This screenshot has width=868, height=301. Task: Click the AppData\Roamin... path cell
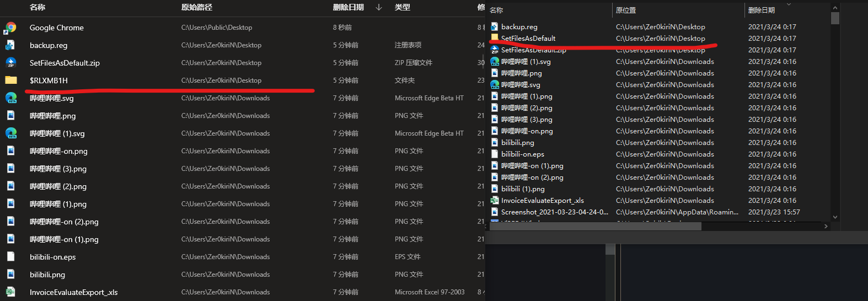click(677, 212)
